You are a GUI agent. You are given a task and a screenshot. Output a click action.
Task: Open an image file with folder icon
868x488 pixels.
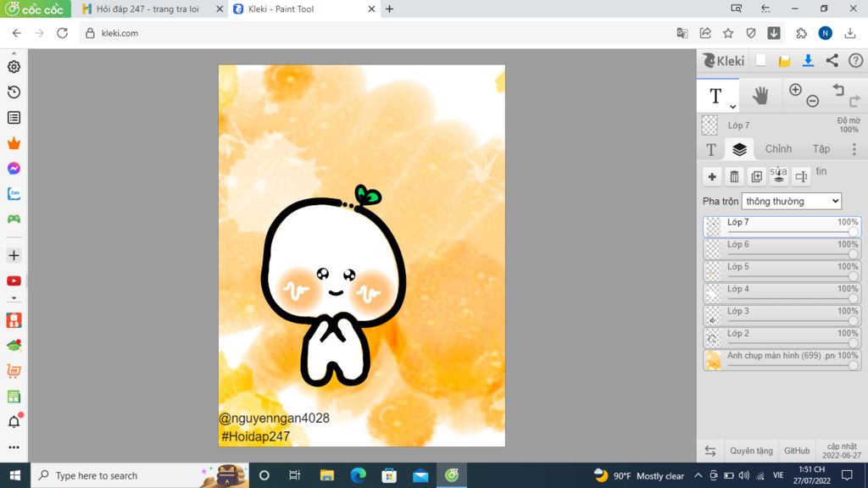pyautogui.click(x=784, y=61)
